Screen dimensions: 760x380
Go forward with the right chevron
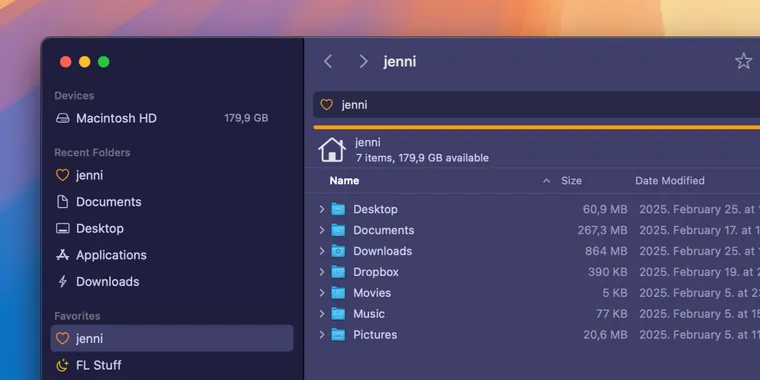(x=363, y=62)
